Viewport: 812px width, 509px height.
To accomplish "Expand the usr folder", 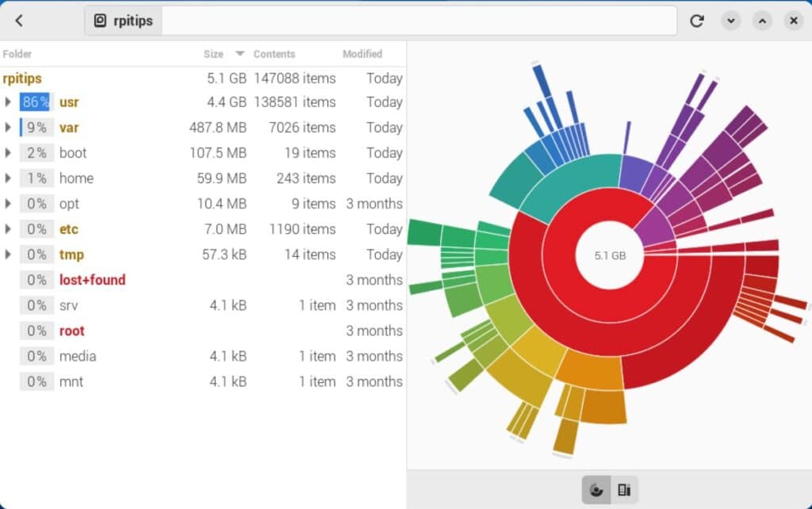I will click(8, 101).
